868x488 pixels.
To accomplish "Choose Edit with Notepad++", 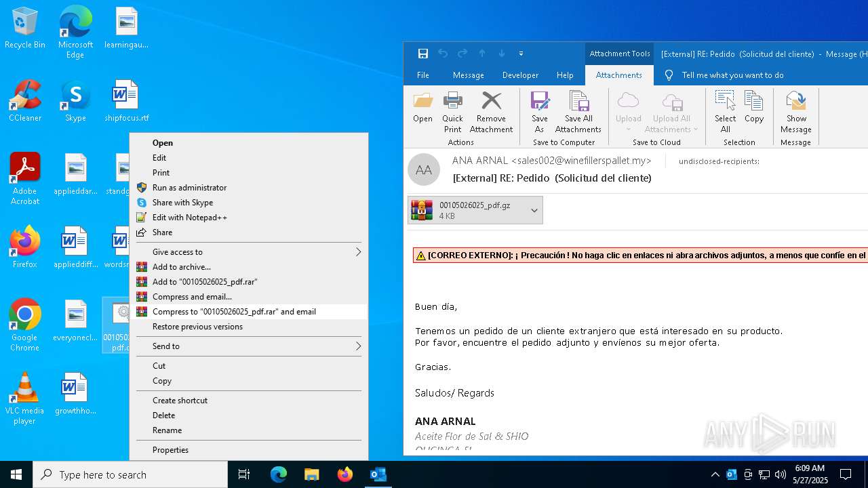I will (x=249, y=218).
